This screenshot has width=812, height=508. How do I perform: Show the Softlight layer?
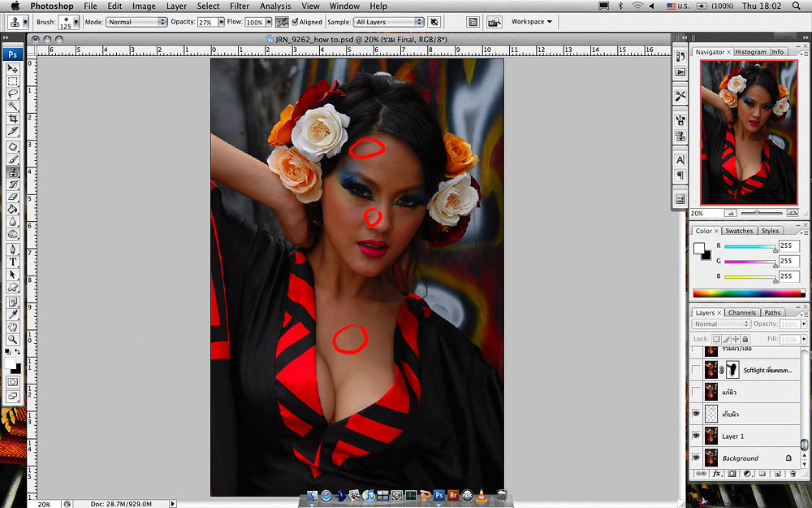coord(696,370)
